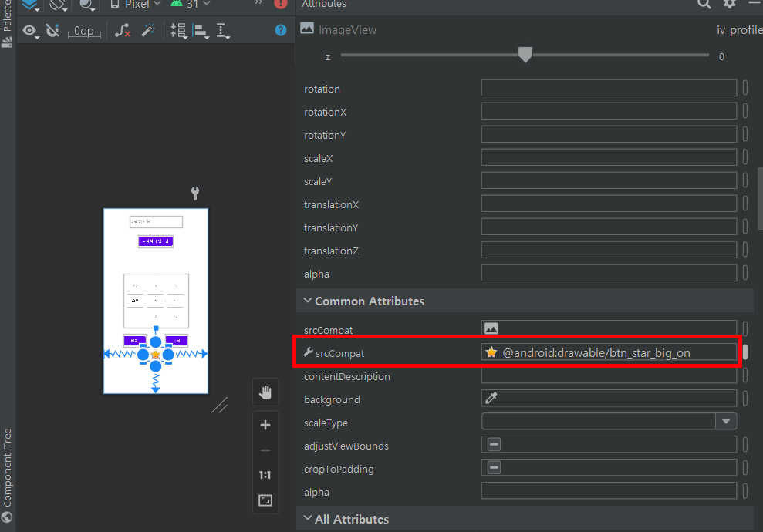Click the Attributes panel title
Screen dimensions: 763x532
323,4
